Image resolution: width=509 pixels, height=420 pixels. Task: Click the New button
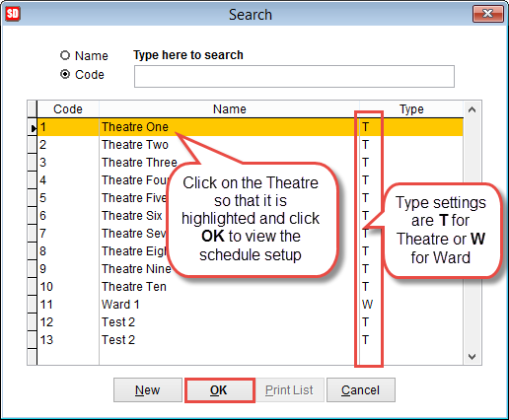tap(148, 390)
